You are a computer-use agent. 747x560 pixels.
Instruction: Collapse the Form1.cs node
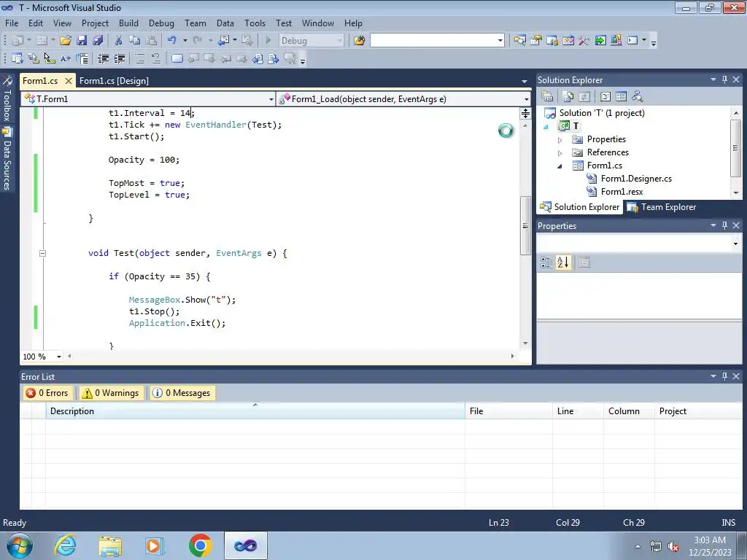pyautogui.click(x=560, y=166)
